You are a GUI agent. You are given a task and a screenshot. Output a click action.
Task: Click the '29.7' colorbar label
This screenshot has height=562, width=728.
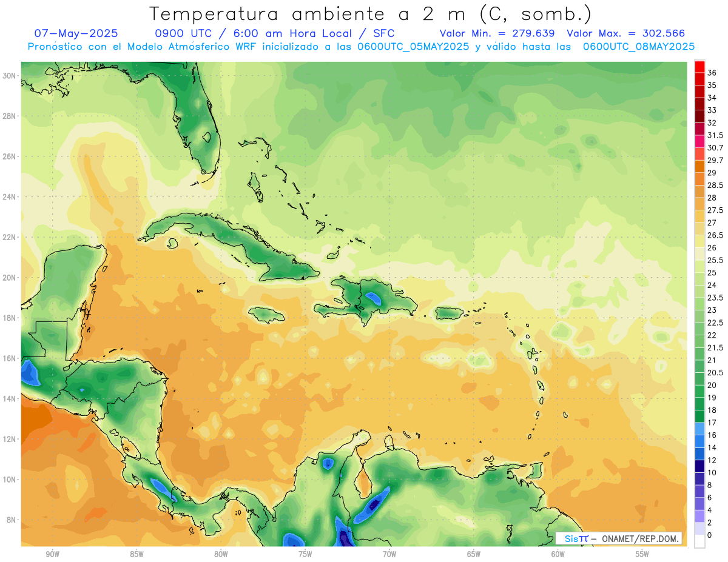[715, 160]
